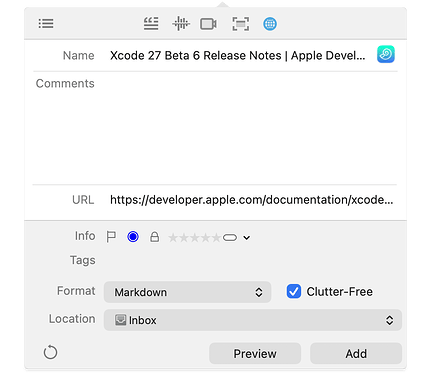Click the Preview button

255,353
